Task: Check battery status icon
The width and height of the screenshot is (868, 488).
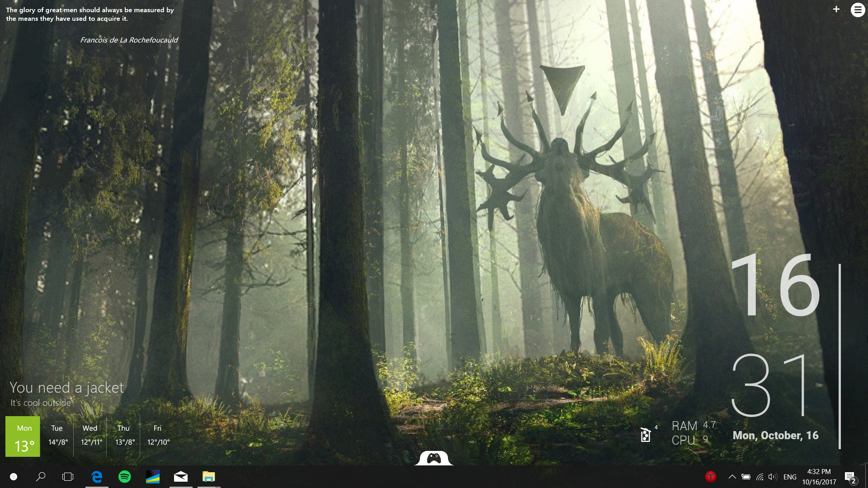Action: (x=746, y=477)
